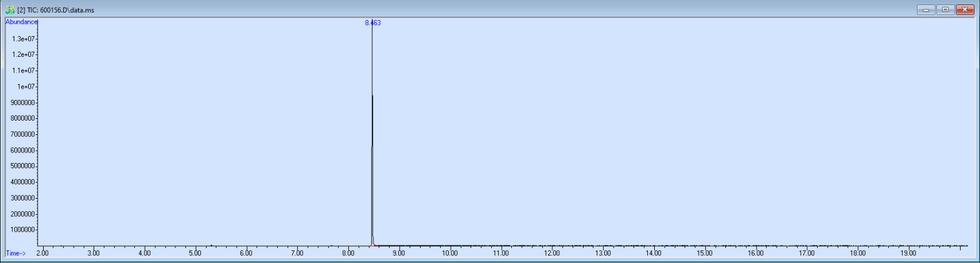The width and height of the screenshot is (980, 263).
Task: Click the 13.00 time axis tick label
Action: (x=603, y=253)
